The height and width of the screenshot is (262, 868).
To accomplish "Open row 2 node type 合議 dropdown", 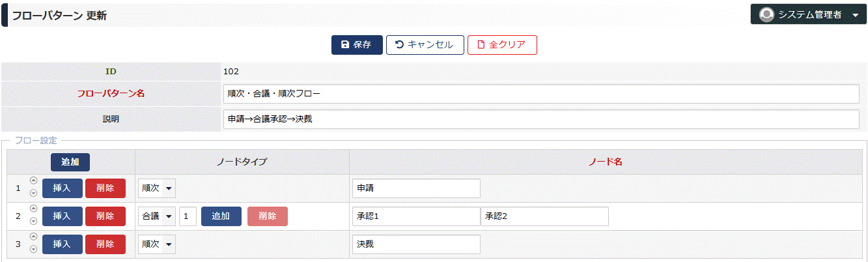I will pyautogui.click(x=157, y=216).
